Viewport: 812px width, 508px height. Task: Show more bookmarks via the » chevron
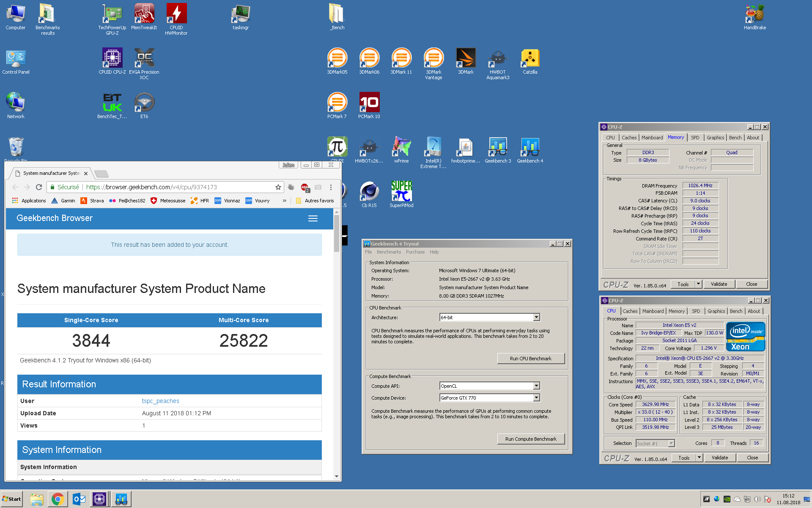[285, 201]
